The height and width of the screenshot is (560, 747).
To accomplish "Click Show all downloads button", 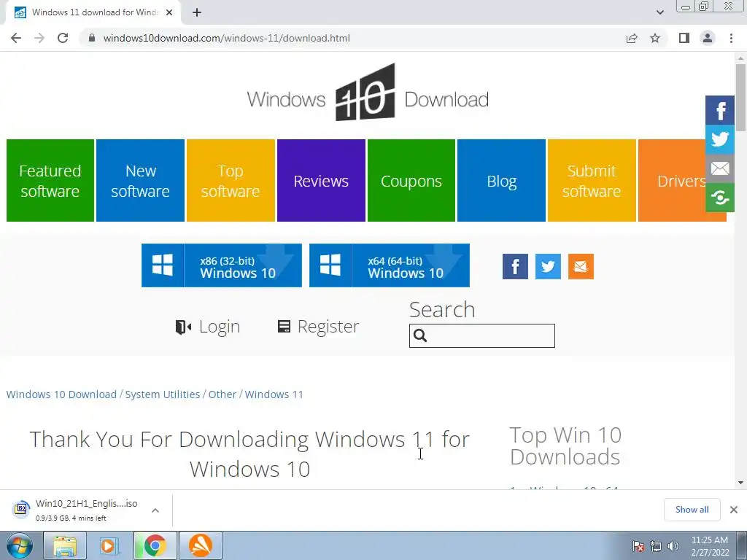I will (x=692, y=510).
